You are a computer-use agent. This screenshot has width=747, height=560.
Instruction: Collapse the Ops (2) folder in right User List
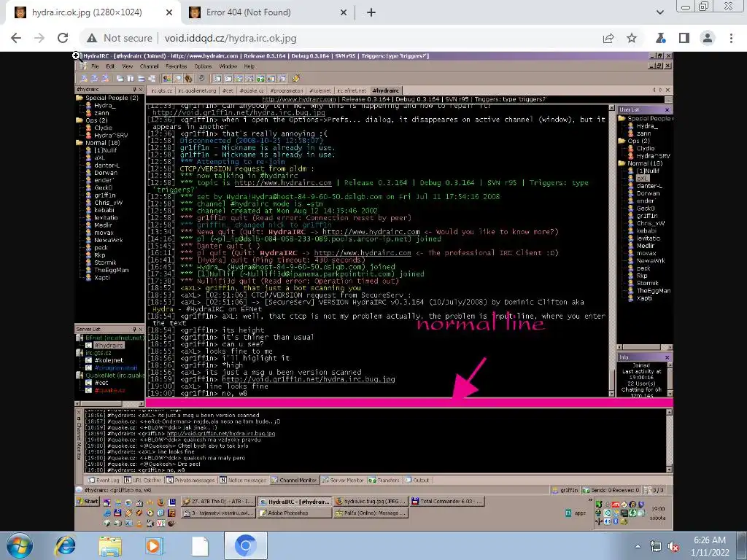[x=622, y=141]
